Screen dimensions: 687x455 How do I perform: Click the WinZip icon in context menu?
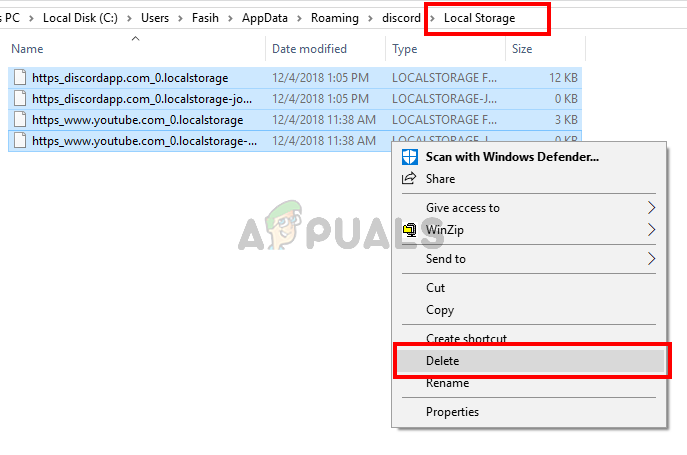tap(410, 230)
